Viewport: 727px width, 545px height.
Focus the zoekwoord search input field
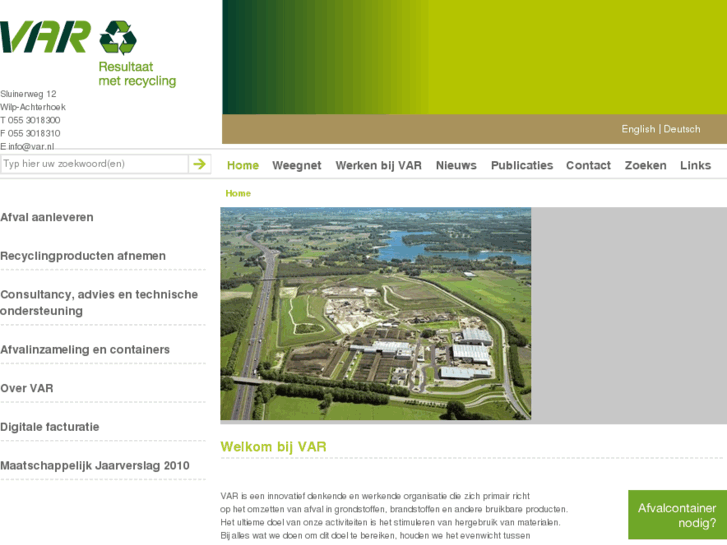pyautogui.click(x=94, y=164)
